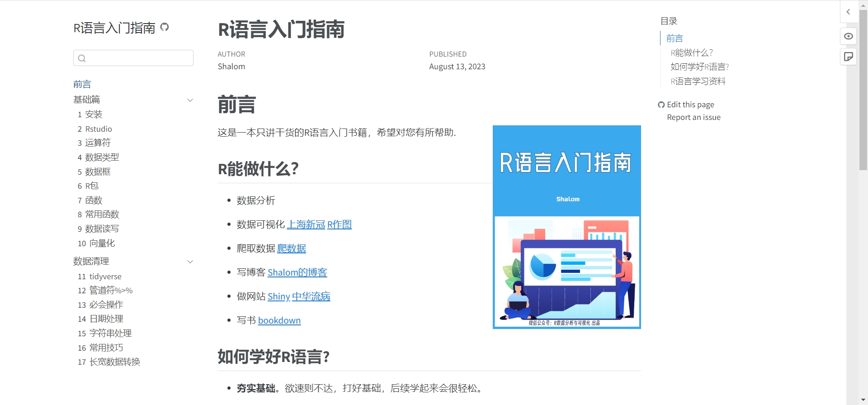Viewport: 868px width, 405px height.
Task: Click the R能做什么? section heading
Action: (x=258, y=169)
